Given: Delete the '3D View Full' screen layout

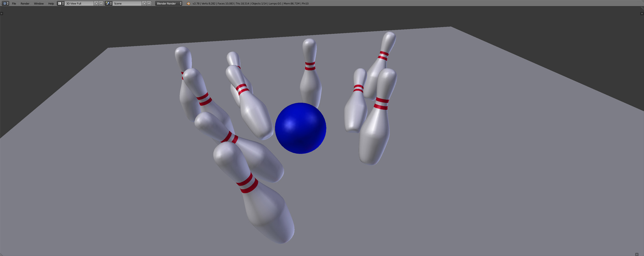Looking at the screenshot, I should (101, 3).
